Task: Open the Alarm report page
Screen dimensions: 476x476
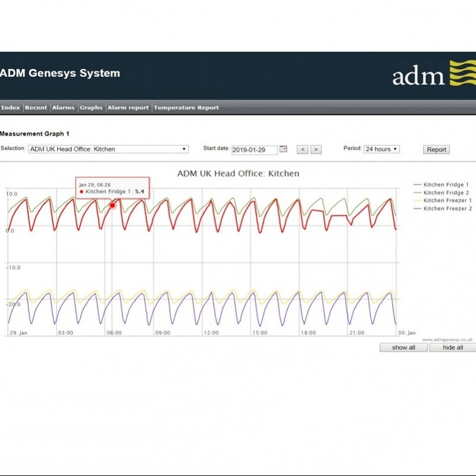Action: click(128, 108)
